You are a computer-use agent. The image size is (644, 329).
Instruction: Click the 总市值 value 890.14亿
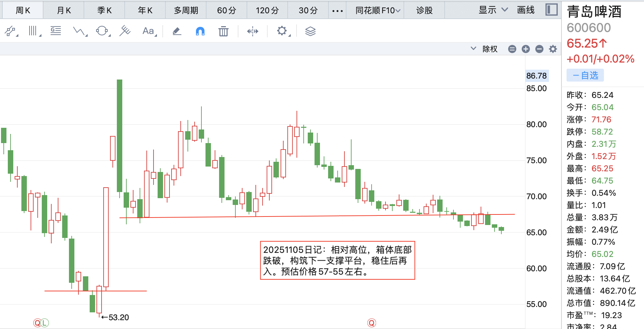point(618,303)
